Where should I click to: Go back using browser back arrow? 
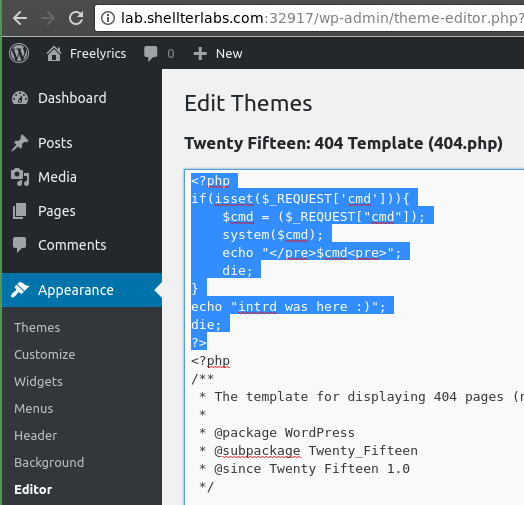coord(20,18)
